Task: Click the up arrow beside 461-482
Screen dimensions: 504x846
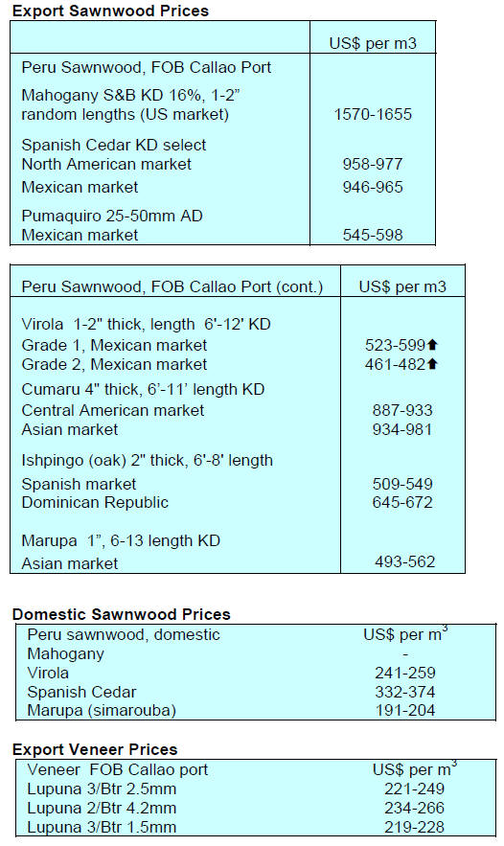Action: coord(432,364)
